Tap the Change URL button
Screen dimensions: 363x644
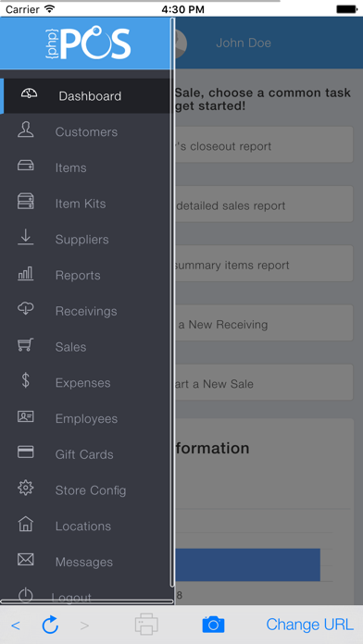click(309, 625)
